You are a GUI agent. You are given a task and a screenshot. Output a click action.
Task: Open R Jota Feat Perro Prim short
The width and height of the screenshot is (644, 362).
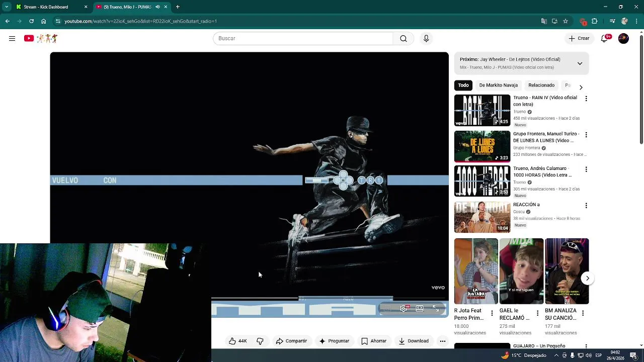476,271
